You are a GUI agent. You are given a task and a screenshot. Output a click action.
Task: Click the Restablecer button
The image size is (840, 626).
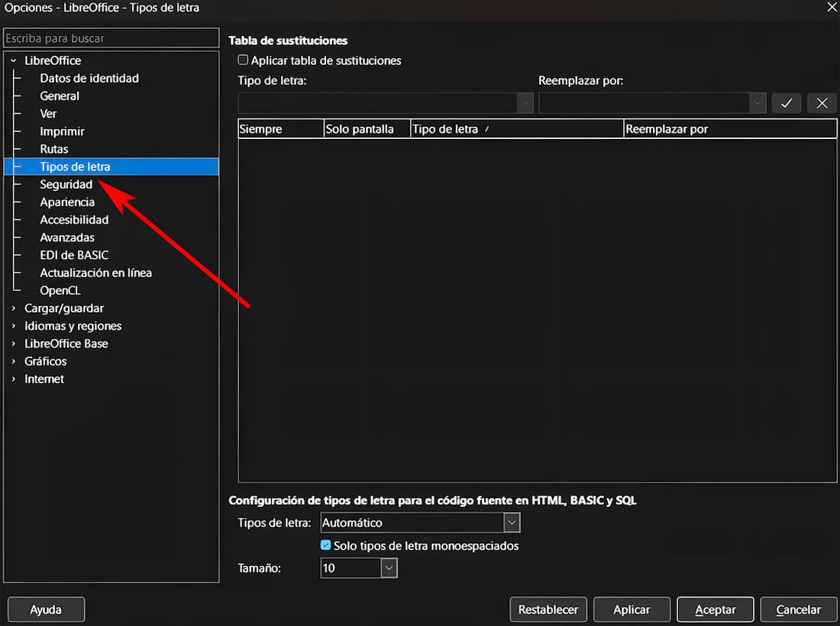(548, 609)
